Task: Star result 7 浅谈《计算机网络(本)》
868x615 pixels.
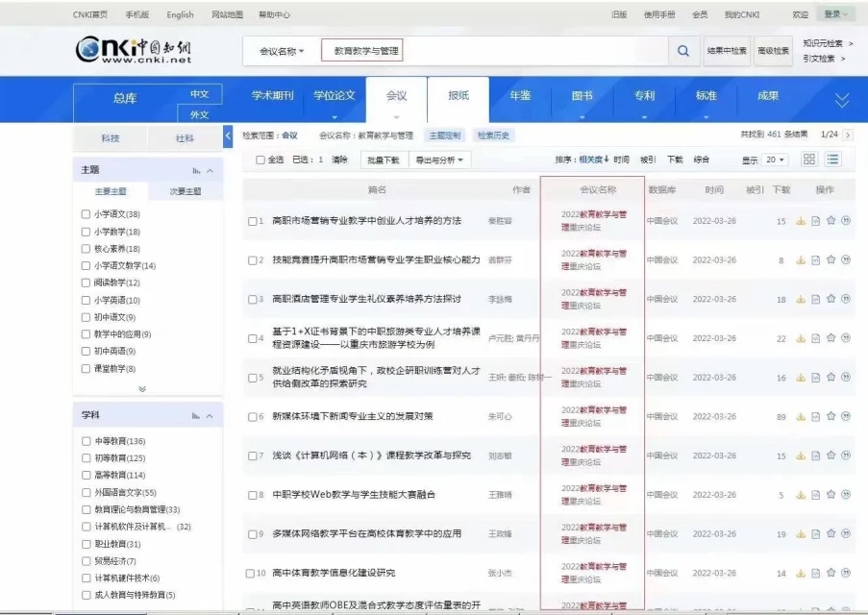Action: pos(831,455)
